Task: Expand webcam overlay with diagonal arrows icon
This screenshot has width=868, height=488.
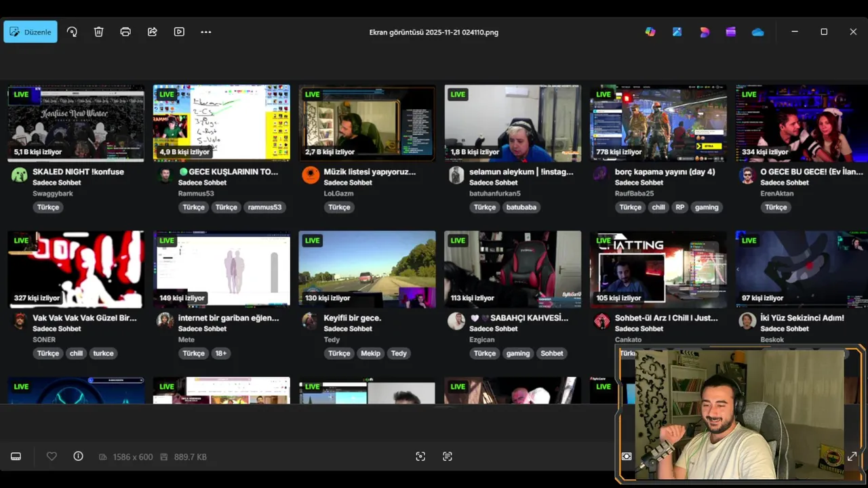Action: [852, 457]
